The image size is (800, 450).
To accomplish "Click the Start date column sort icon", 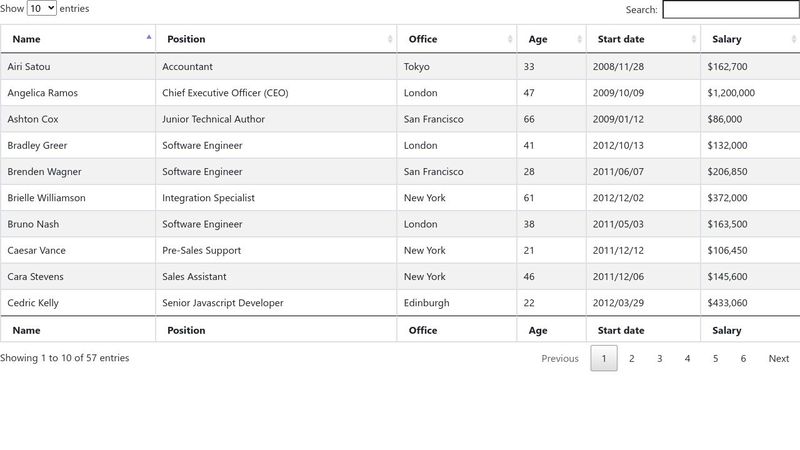I will pyautogui.click(x=694, y=39).
